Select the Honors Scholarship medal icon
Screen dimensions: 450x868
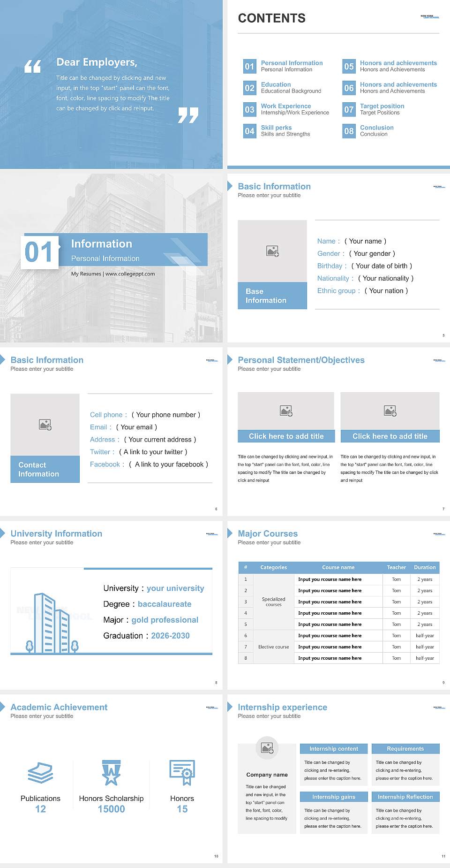[112, 773]
